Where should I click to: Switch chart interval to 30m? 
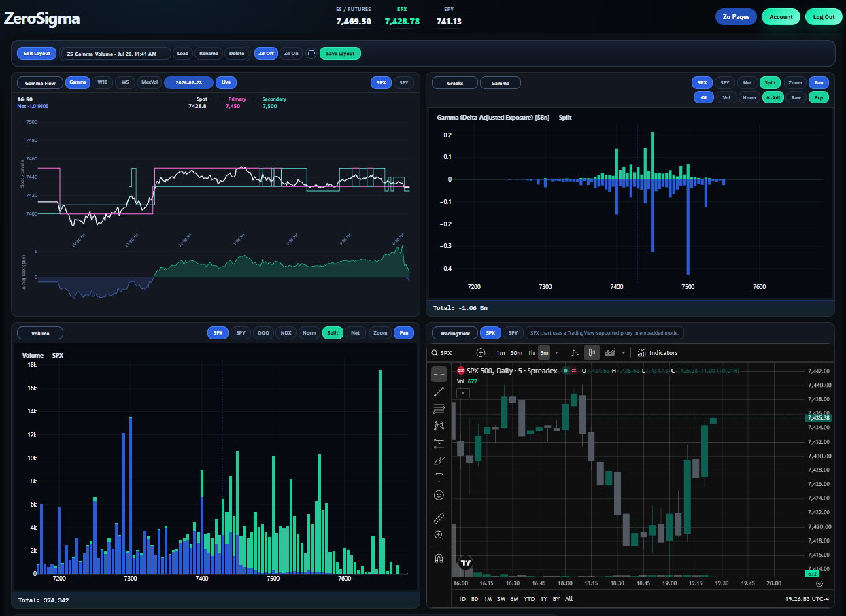point(516,352)
